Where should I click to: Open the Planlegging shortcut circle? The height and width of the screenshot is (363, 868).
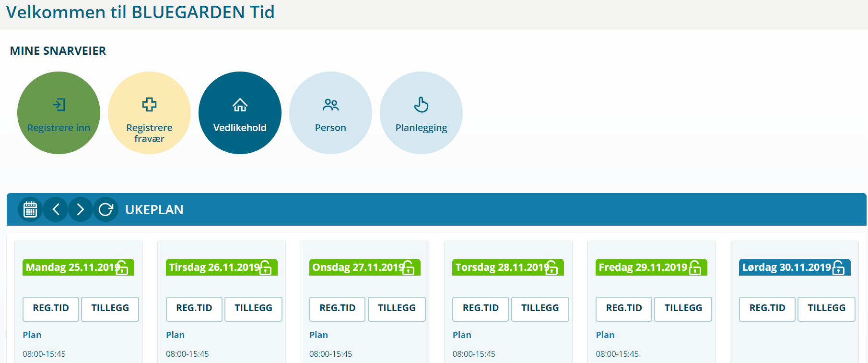pyautogui.click(x=421, y=113)
